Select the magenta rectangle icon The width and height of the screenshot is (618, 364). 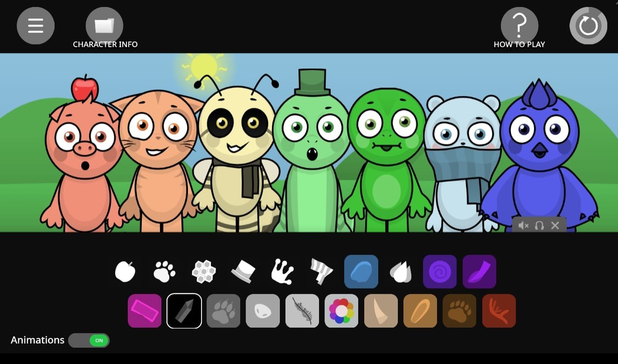tap(145, 311)
